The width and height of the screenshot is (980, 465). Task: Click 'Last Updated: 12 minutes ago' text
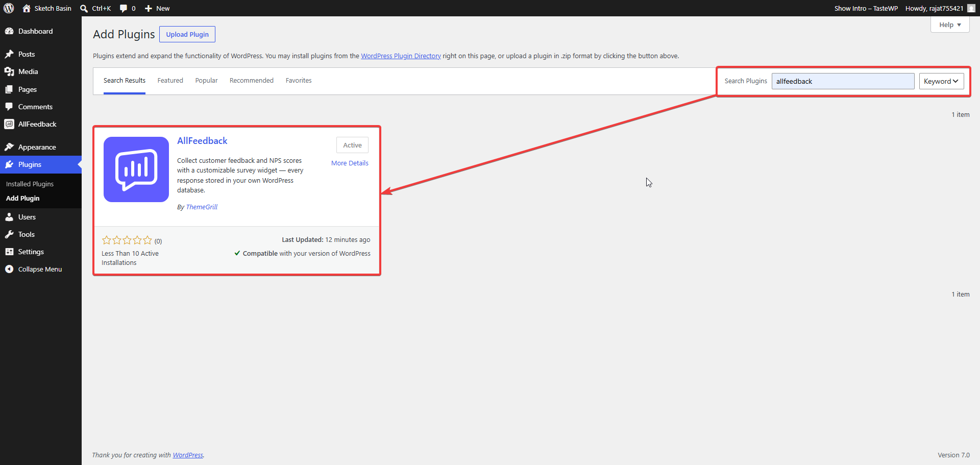326,240
